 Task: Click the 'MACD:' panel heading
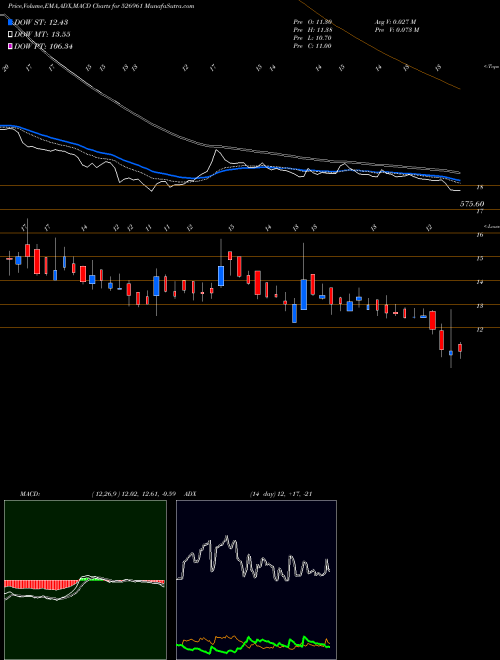tap(29, 494)
